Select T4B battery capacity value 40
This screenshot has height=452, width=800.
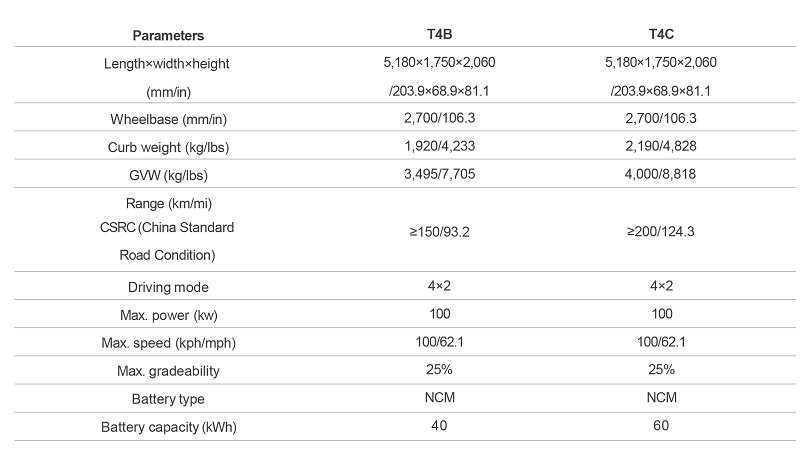(x=440, y=427)
